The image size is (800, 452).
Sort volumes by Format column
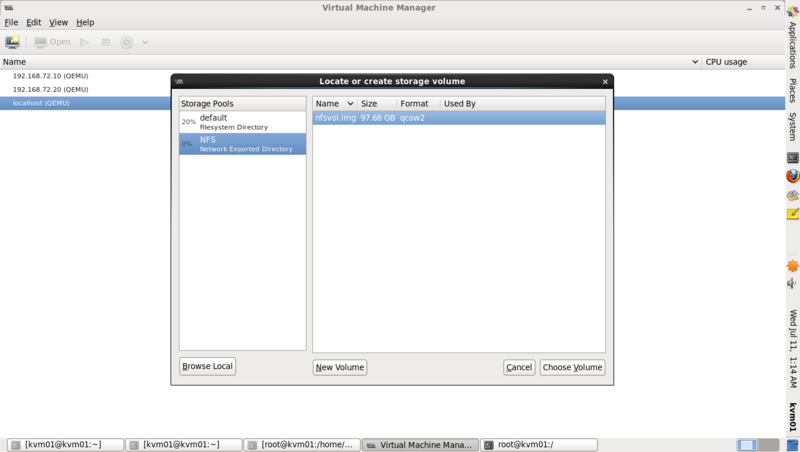click(418, 104)
